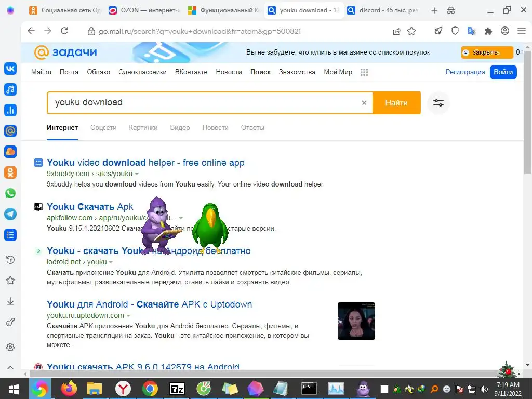Open incognito mode icon in tab bar

click(451, 10)
